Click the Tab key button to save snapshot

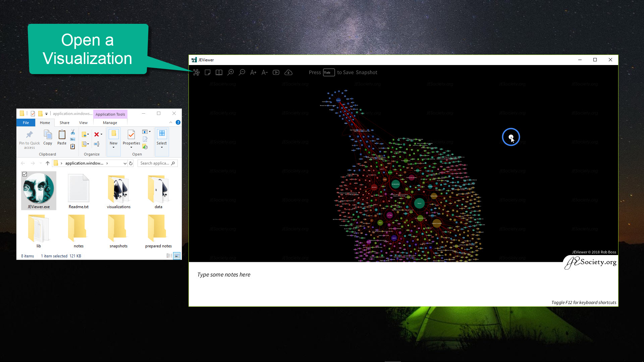pyautogui.click(x=329, y=72)
